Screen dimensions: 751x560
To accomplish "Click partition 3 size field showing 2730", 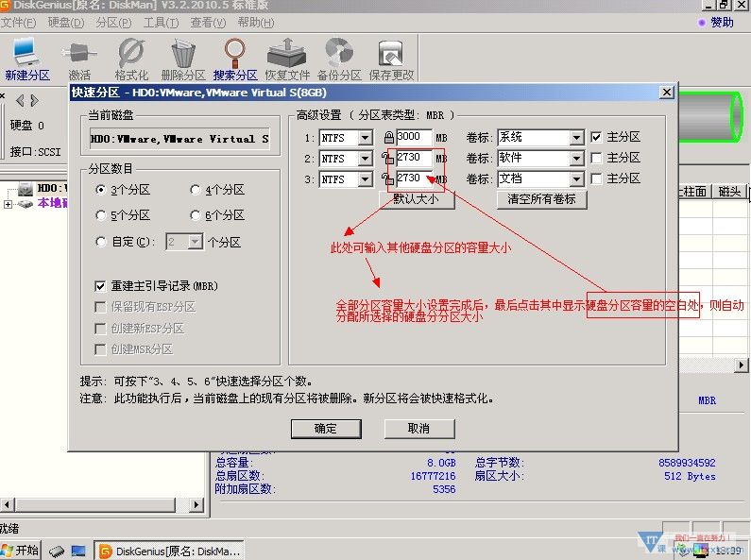I will point(414,179).
